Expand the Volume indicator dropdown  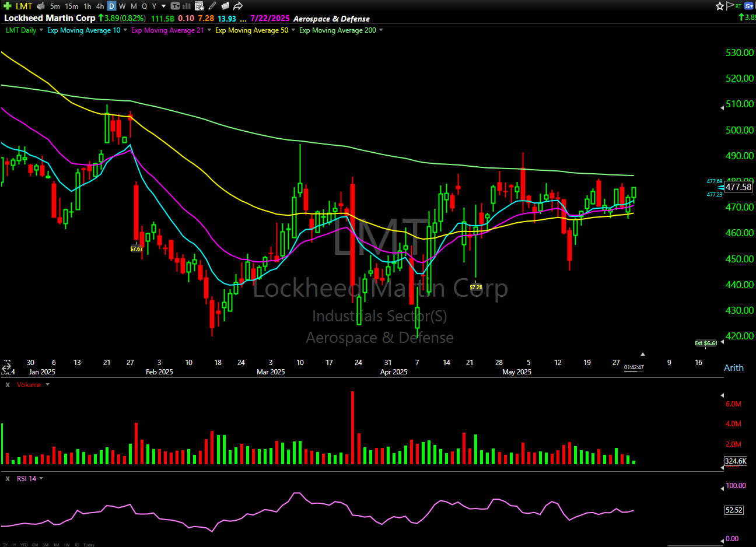[x=47, y=385]
